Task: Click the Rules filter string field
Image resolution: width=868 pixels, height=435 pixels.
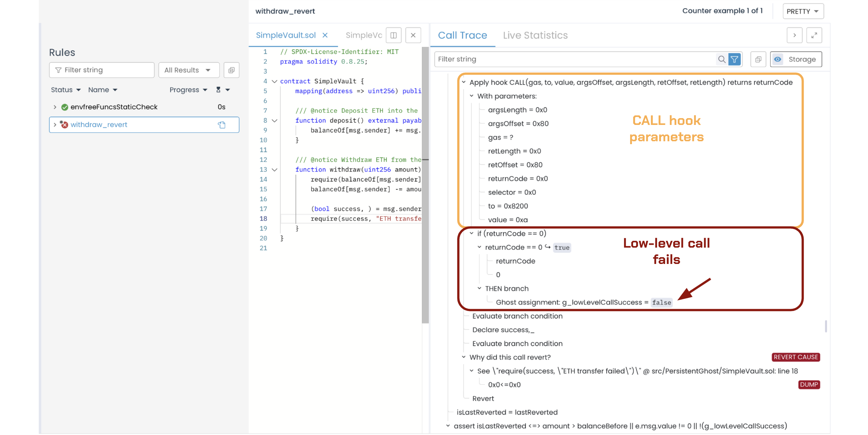Action: point(102,70)
